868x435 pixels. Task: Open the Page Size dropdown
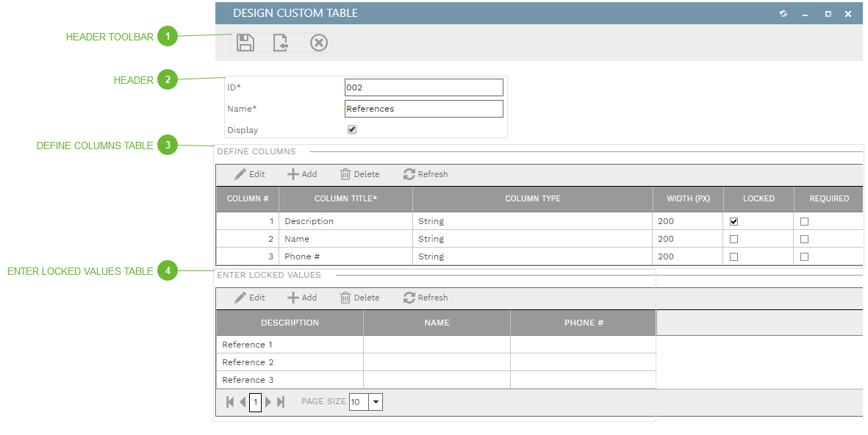tap(376, 402)
